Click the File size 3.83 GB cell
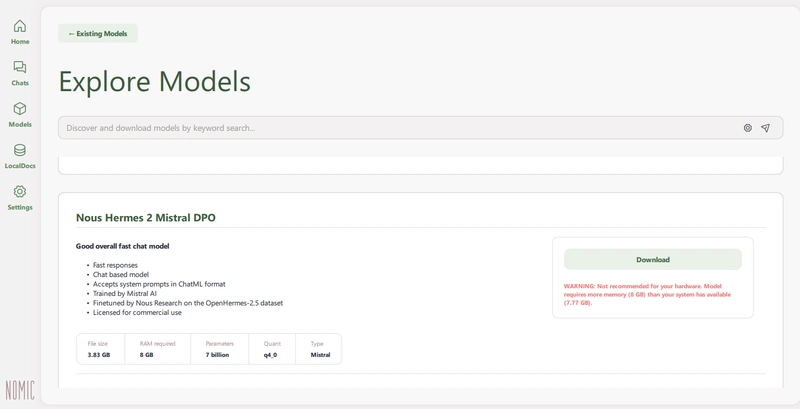This screenshot has width=800, height=409. pos(100,349)
